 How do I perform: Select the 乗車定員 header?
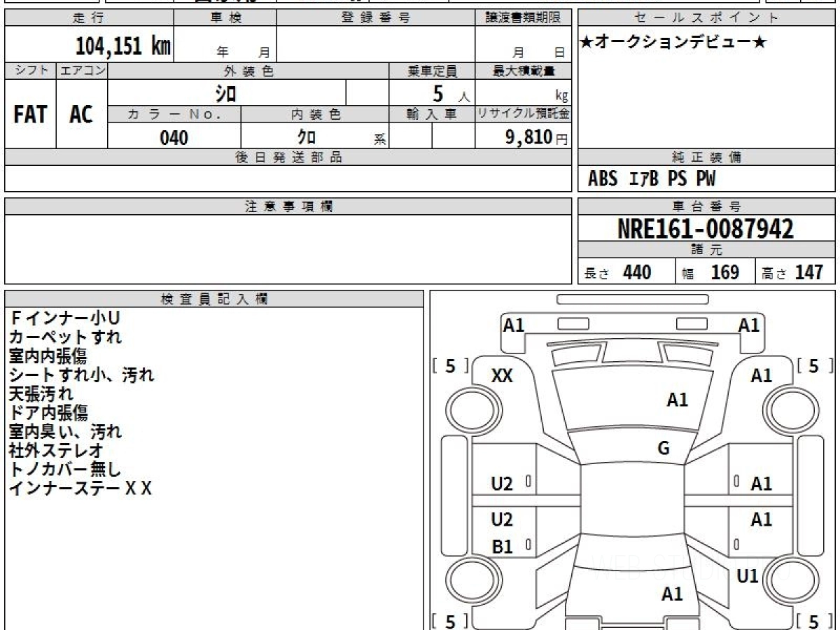click(x=432, y=71)
